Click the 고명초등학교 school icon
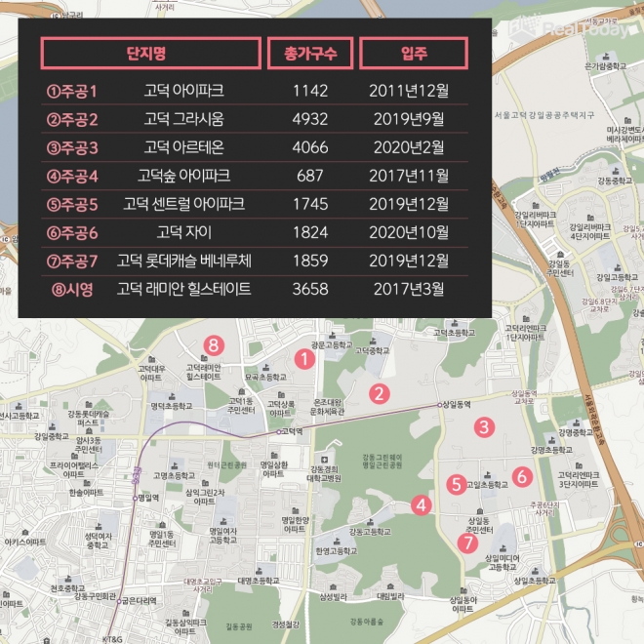The image size is (644, 644). [174, 465]
